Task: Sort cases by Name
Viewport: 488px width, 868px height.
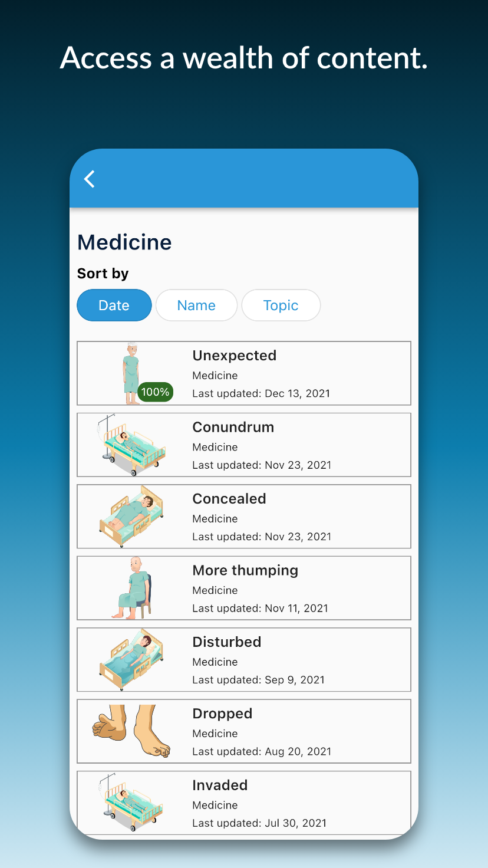Action: [x=196, y=305]
